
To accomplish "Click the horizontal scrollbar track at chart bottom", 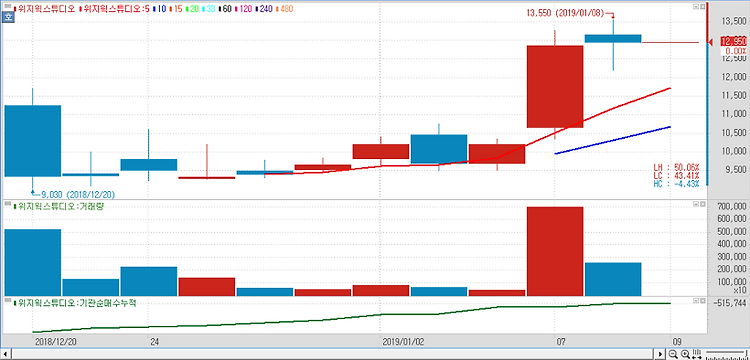I will click(x=333, y=354).
